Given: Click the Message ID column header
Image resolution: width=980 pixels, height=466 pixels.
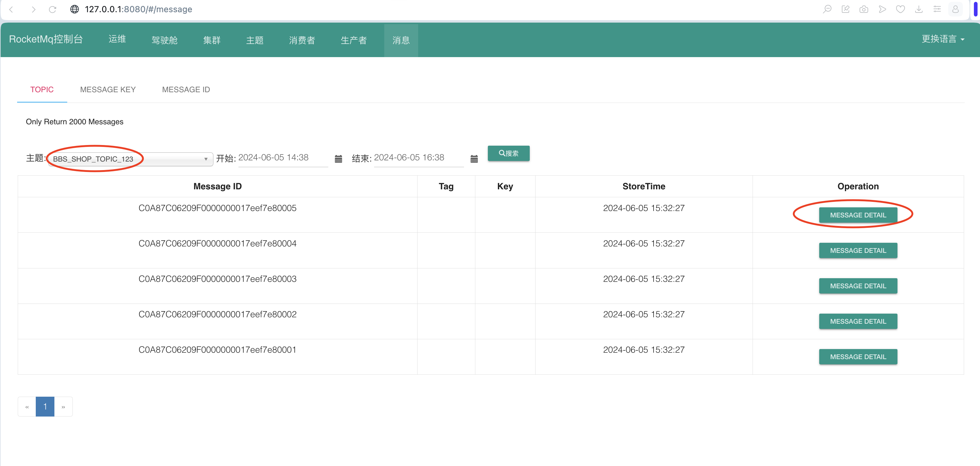Looking at the screenshot, I should [218, 186].
